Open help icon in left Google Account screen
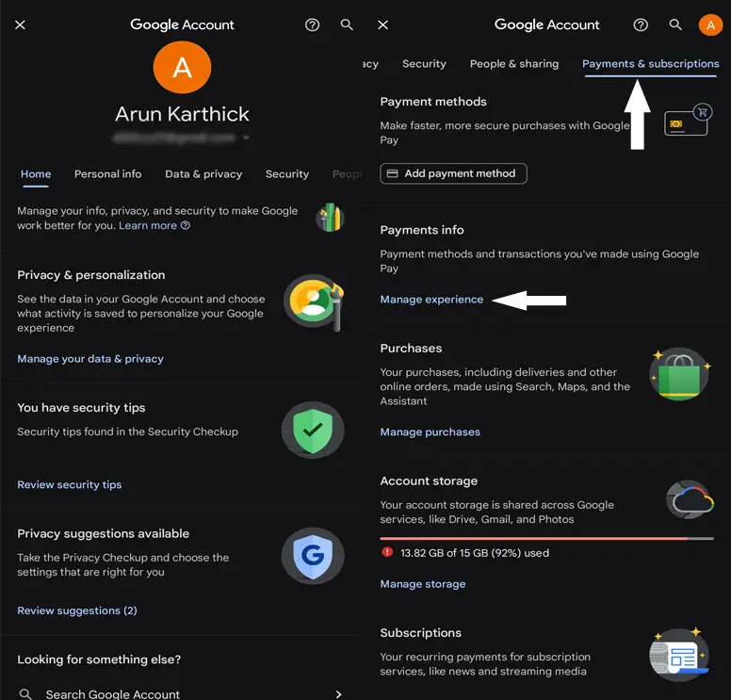Image resolution: width=731 pixels, height=700 pixels. tap(313, 24)
